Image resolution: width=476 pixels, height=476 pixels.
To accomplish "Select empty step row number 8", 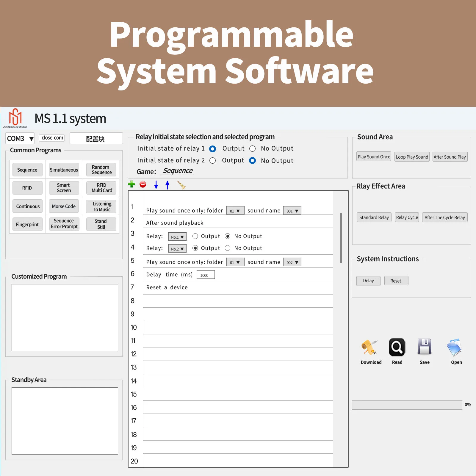I will pyautogui.click(x=238, y=301).
